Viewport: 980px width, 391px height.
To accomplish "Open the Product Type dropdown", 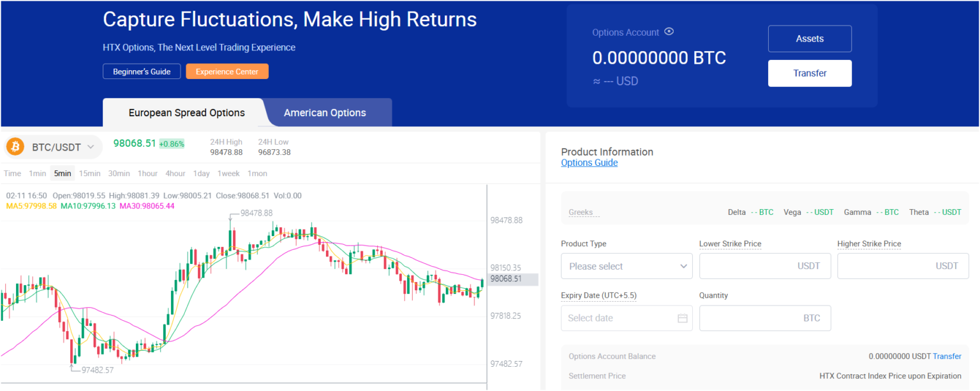I will coord(627,266).
